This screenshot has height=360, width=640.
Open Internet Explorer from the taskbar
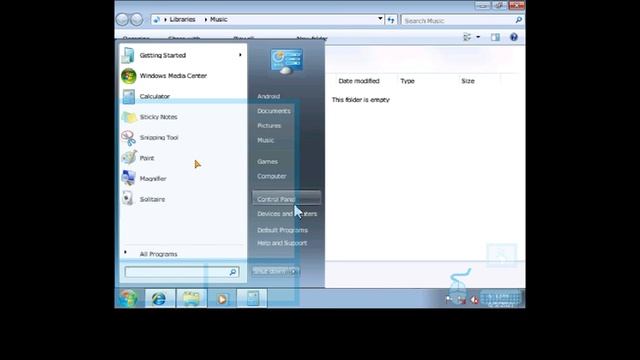point(160,299)
